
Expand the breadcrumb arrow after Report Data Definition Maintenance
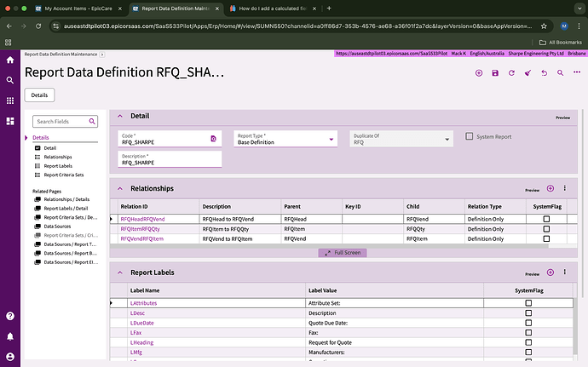102,54
